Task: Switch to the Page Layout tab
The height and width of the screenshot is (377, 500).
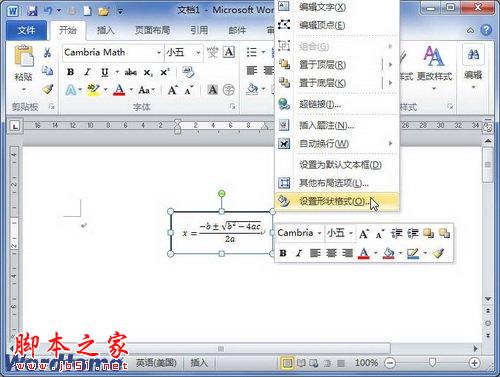Action: point(152,30)
